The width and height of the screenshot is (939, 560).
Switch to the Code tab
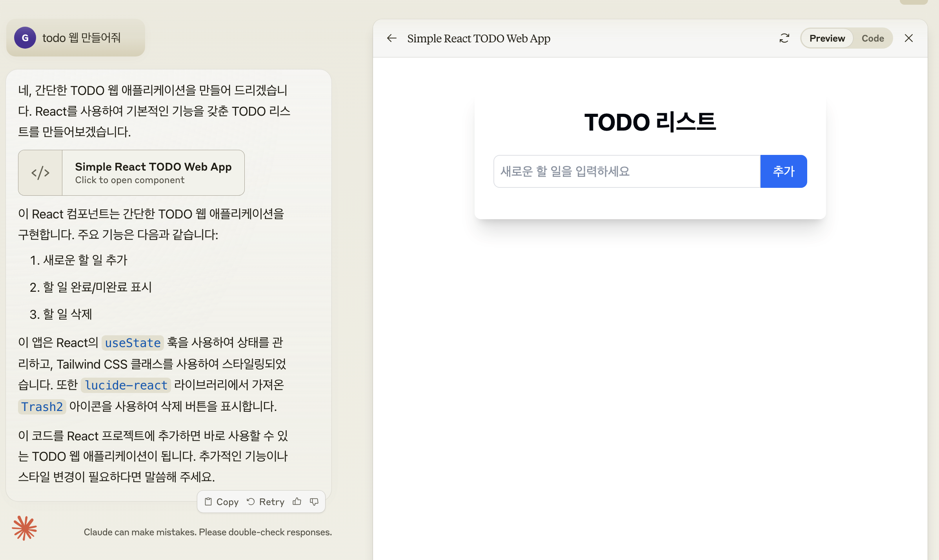tap(872, 38)
